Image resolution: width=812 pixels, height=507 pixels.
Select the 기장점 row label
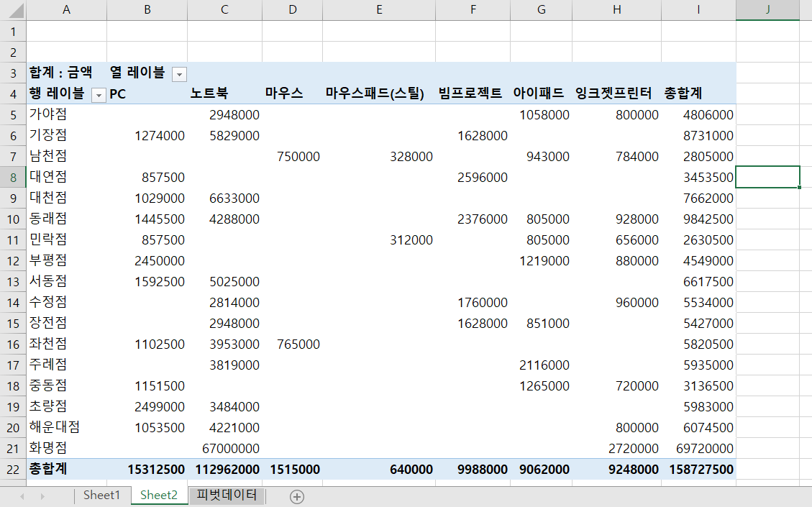click(x=66, y=136)
